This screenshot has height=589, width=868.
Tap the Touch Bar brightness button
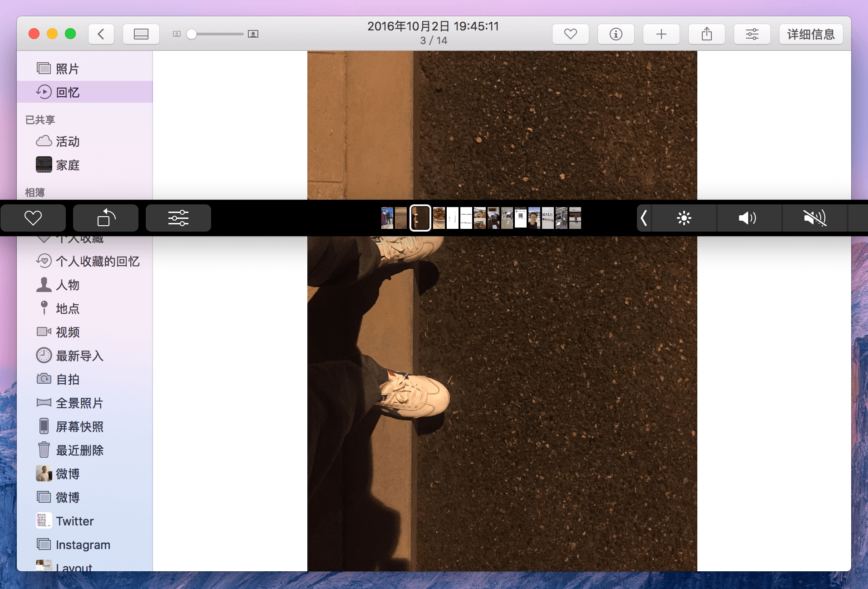684,218
